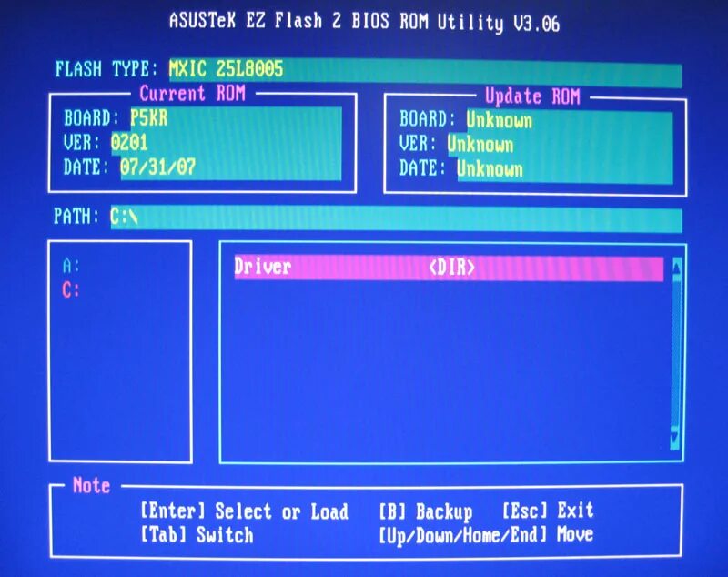Click the Note panel heading
This screenshot has width=728, height=577.
click(92, 486)
